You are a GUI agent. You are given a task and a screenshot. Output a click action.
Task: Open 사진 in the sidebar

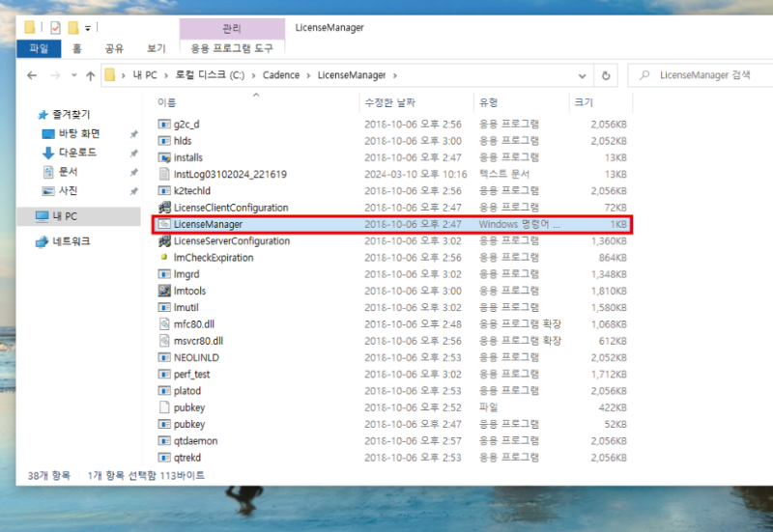coord(69,190)
